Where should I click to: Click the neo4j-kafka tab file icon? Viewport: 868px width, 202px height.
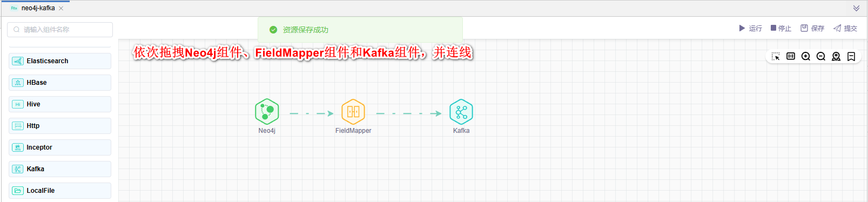tap(14, 8)
